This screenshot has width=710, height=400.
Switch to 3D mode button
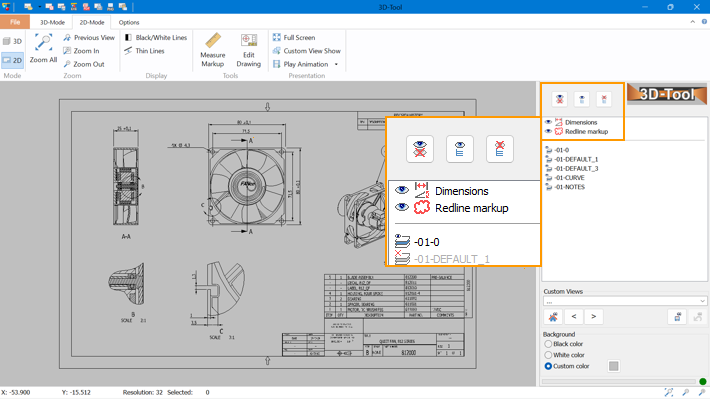pos(13,41)
